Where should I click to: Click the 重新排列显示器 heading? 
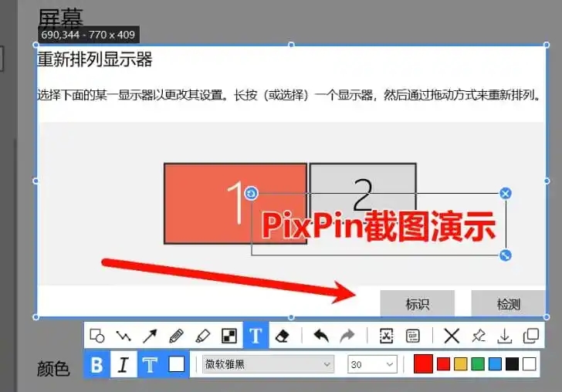[x=95, y=59]
